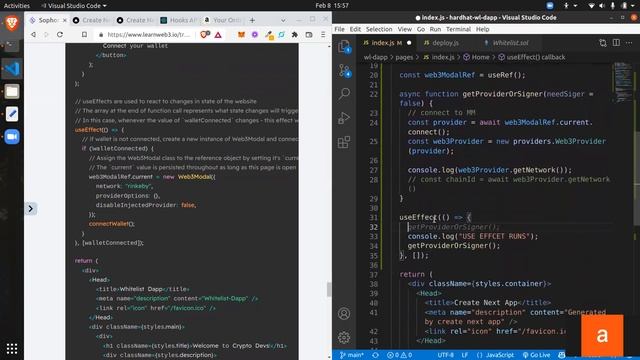Click the Brave Rewards triangle icon
Image resolution: width=640 pixels, height=360 pixels.
click(x=218, y=35)
